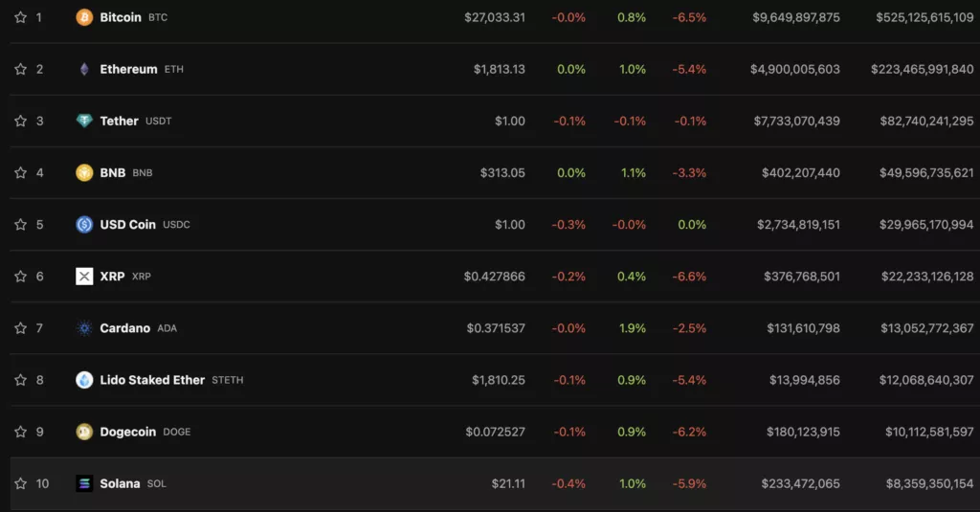
Task: Open the Lido Staked Ether name link
Action: pyautogui.click(x=152, y=380)
